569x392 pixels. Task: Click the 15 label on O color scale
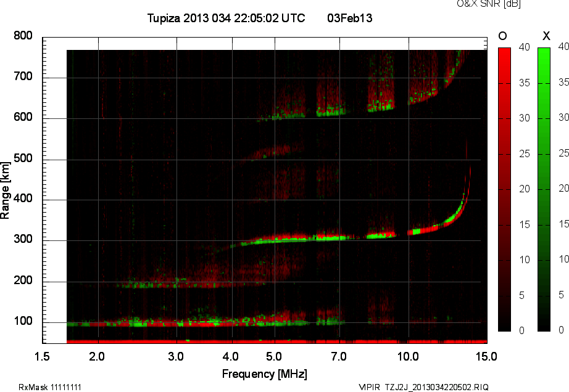click(x=525, y=225)
